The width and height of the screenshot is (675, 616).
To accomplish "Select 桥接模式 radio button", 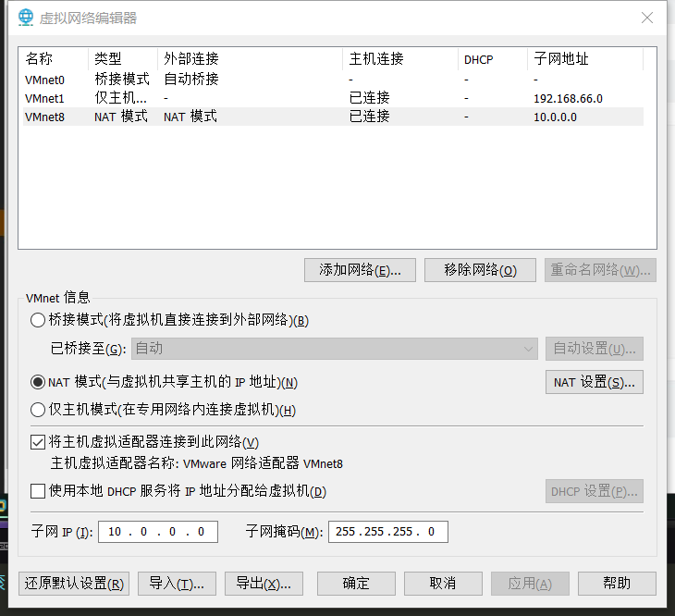I will (38, 320).
